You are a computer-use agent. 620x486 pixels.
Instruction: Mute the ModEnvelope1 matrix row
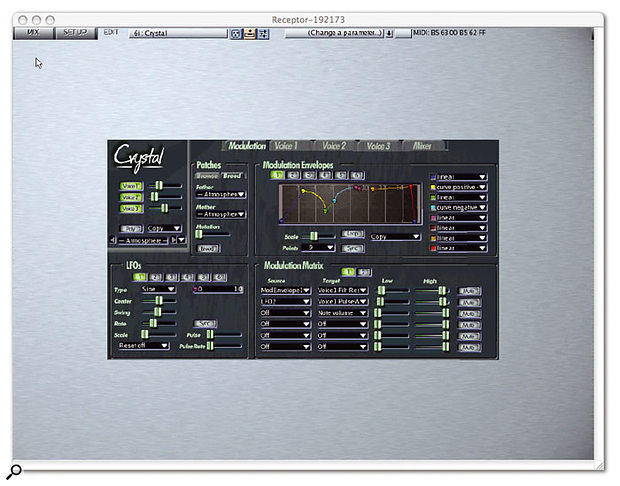469,291
